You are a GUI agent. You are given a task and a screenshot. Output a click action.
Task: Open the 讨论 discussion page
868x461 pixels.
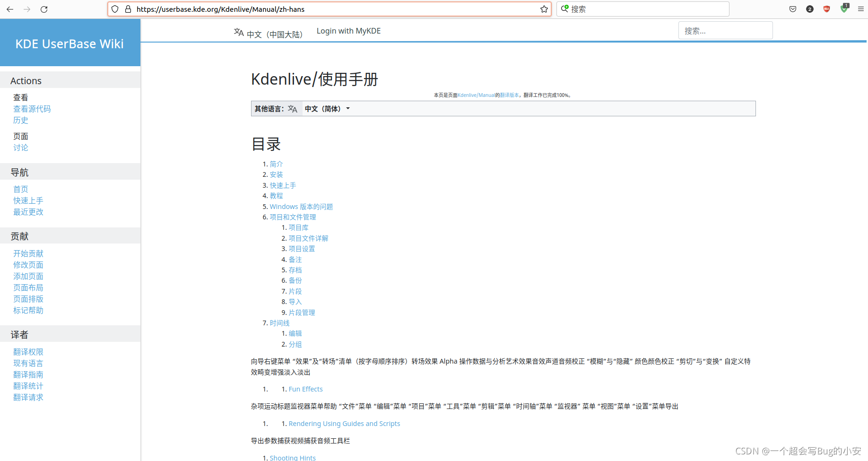coord(21,148)
